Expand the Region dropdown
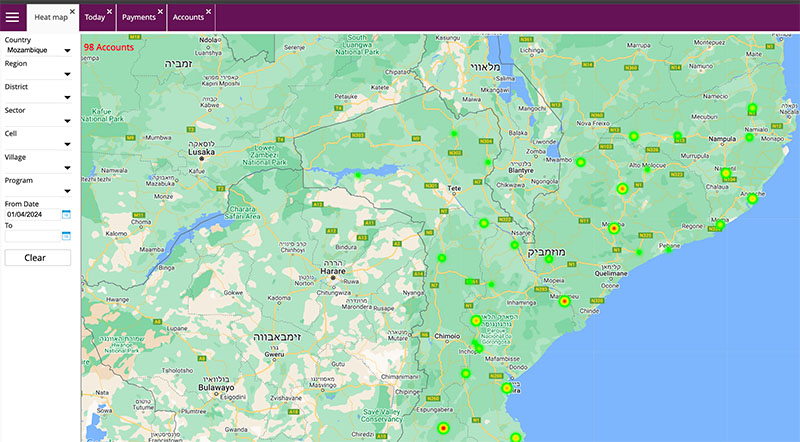 pyautogui.click(x=67, y=74)
